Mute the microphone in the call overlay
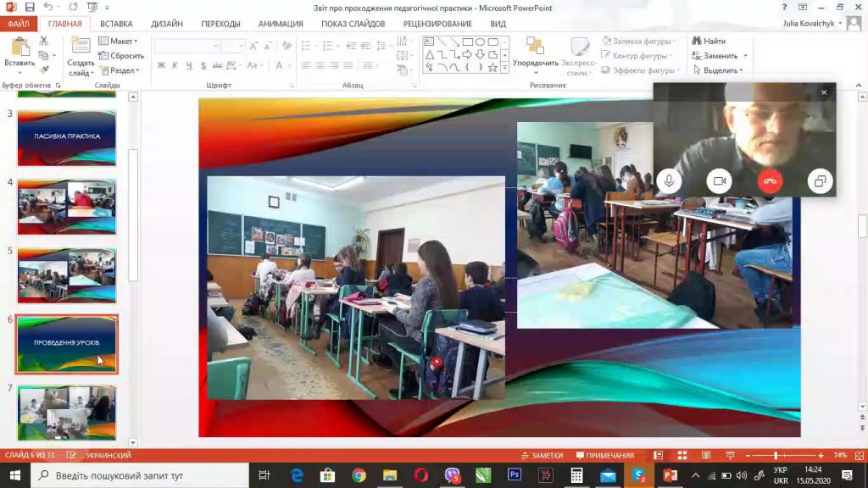868x488 pixels. (669, 181)
